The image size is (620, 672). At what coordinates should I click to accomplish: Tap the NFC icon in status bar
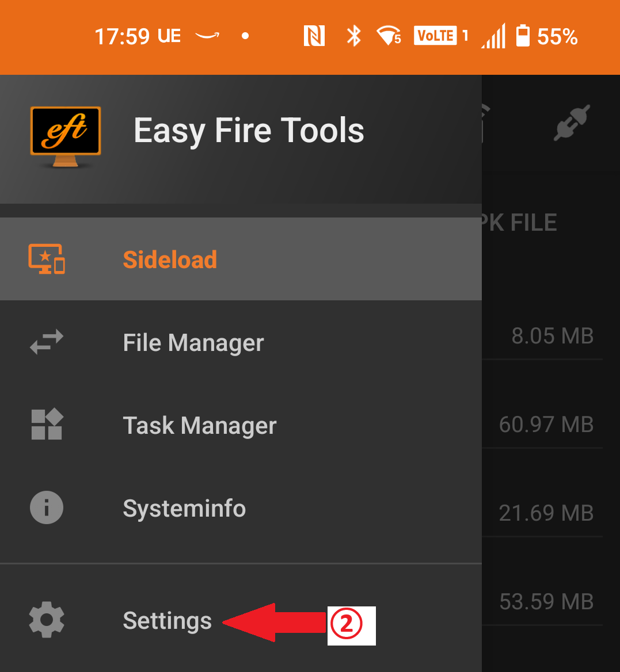point(314,36)
